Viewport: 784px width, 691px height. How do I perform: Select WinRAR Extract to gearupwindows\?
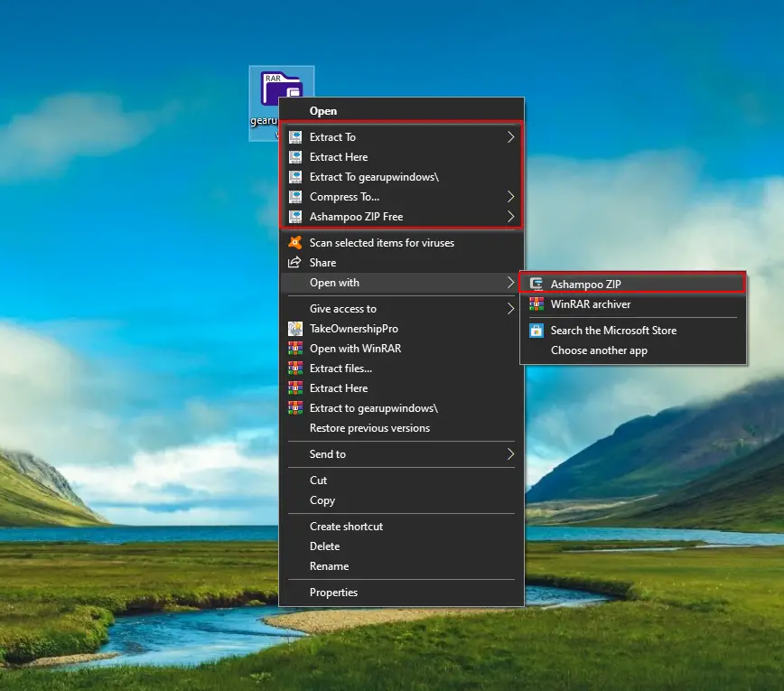(x=402, y=408)
